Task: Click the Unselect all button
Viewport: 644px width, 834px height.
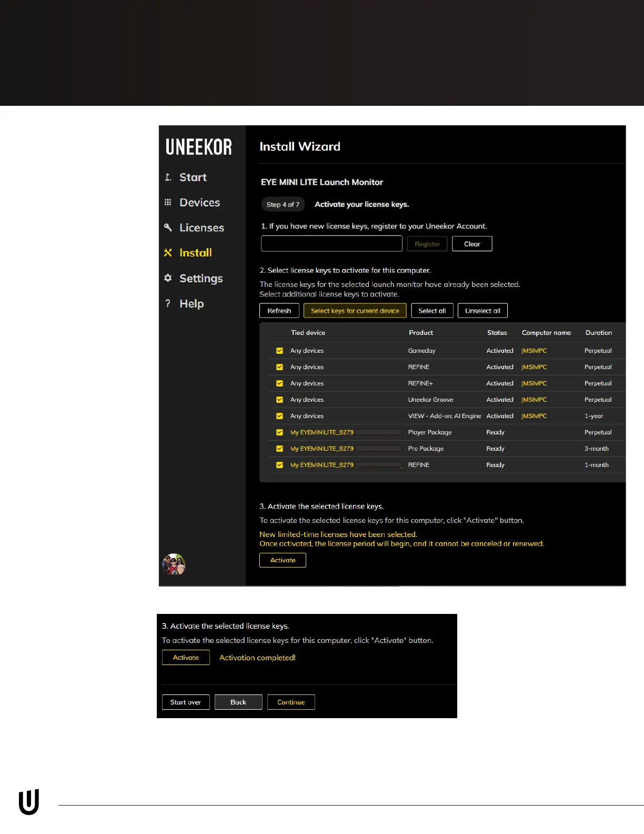Action: point(482,311)
